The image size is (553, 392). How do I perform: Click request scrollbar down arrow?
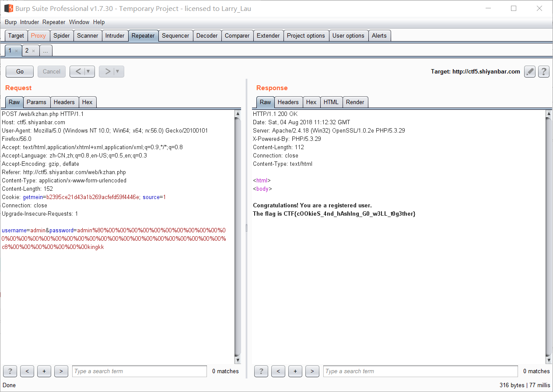[238, 360]
